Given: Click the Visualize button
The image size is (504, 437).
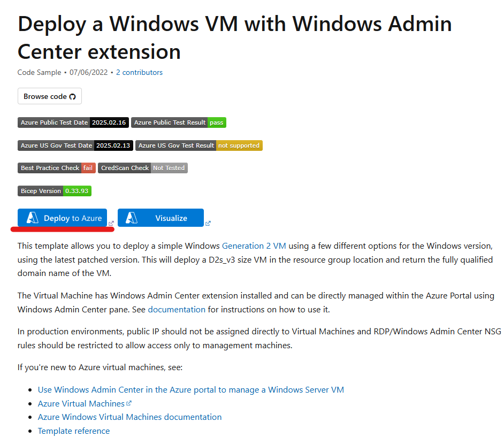Looking at the screenshot, I should (x=161, y=218).
